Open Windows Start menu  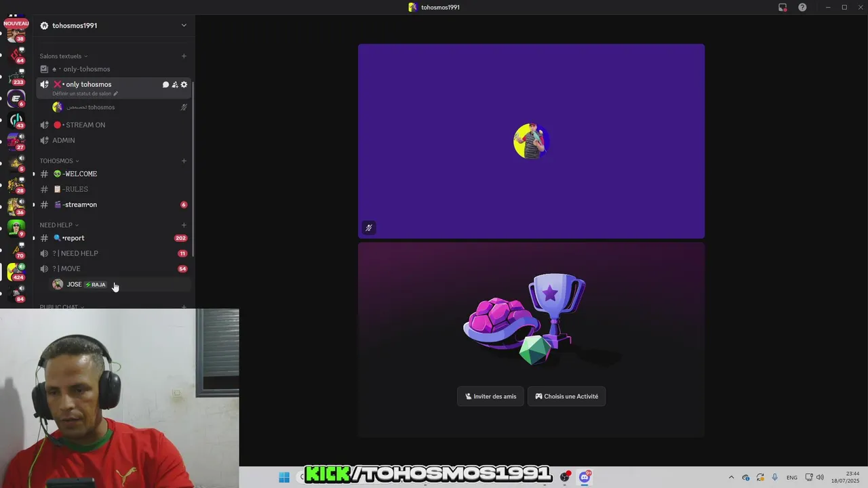[x=284, y=477]
